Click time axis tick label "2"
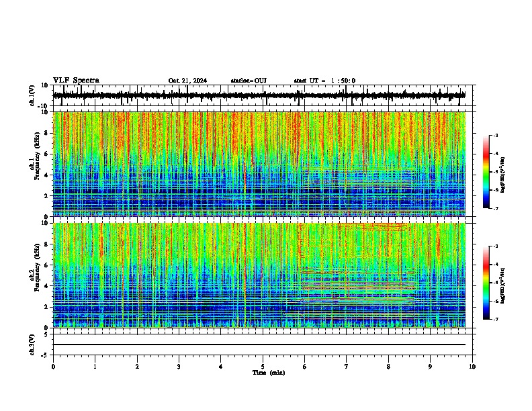The width and height of the screenshot is (532, 411). (137, 367)
